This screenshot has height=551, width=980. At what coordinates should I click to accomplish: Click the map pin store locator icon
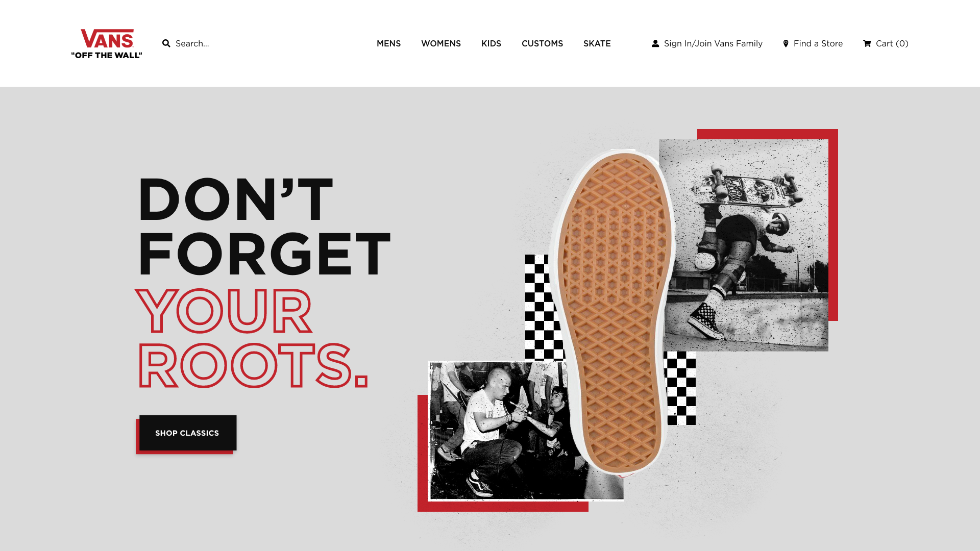[x=786, y=43]
